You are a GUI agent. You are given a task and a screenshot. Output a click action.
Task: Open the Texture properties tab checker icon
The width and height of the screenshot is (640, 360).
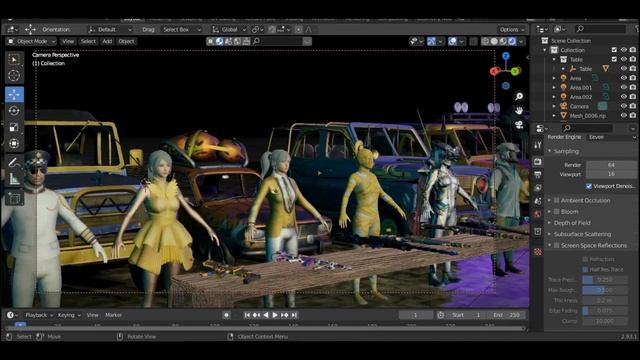point(538,252)
